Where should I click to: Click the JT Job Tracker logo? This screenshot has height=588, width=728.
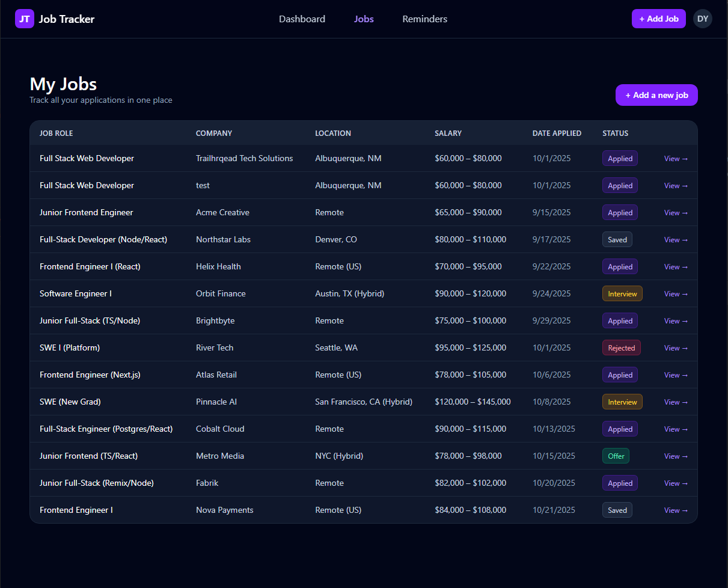click(x=55, y=19)
